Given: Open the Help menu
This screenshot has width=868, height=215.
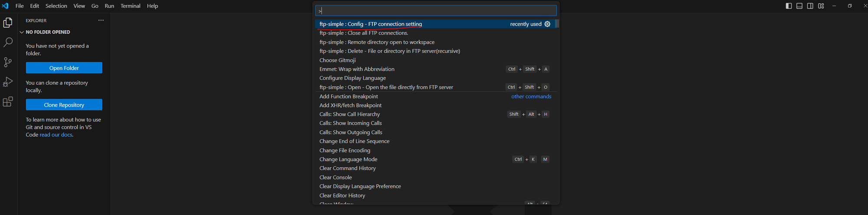Looking at the screenshot, I should tap(152, 6).
